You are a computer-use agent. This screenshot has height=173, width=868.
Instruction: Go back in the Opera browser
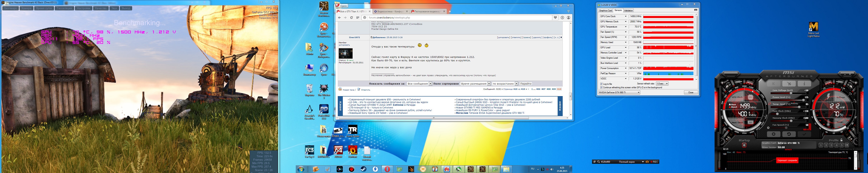tap(339, 18)
